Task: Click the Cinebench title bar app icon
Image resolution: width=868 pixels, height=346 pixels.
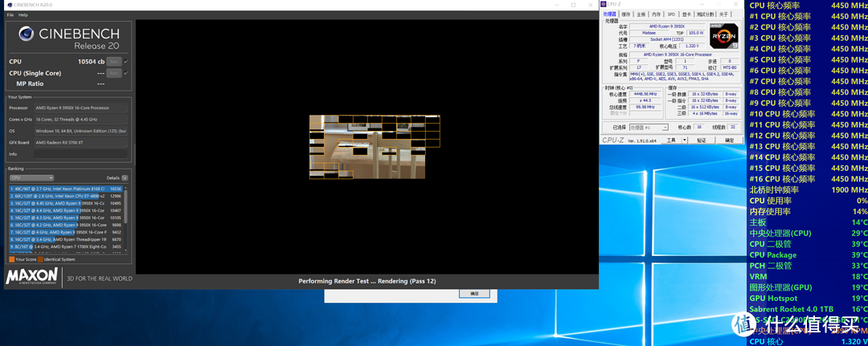Action: (10, 5)
